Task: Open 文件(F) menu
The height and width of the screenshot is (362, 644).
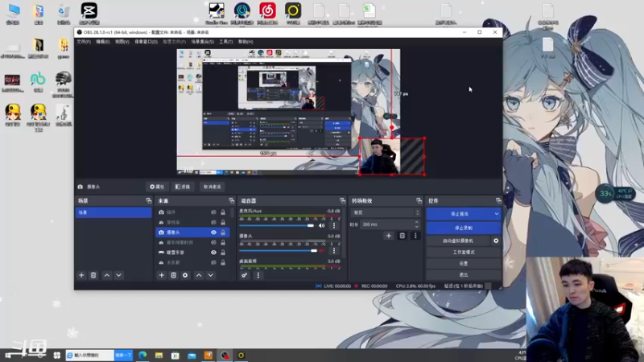Action: coord(84,42)
